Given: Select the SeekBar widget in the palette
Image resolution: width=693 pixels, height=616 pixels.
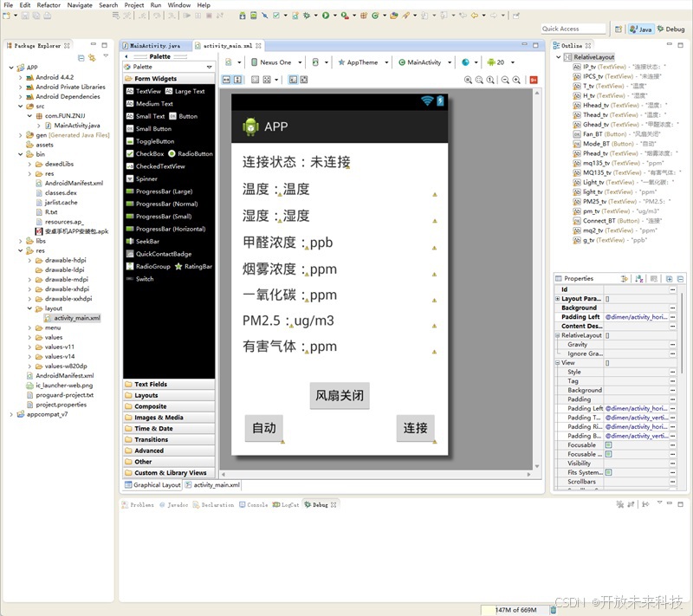Looking at the screenshot, I should [x=143, y=241].
